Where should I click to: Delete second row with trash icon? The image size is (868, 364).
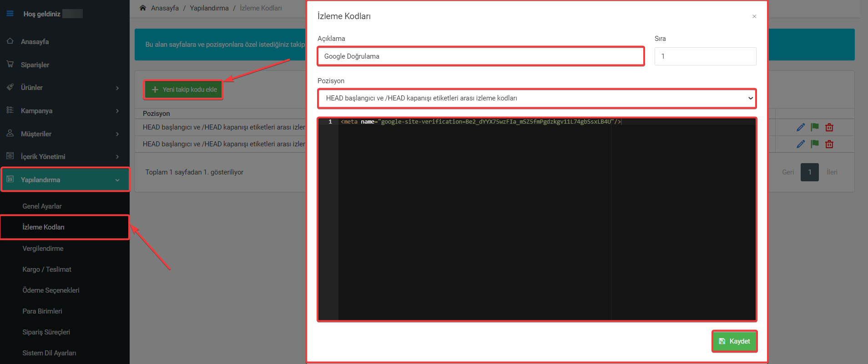point(829,144)
